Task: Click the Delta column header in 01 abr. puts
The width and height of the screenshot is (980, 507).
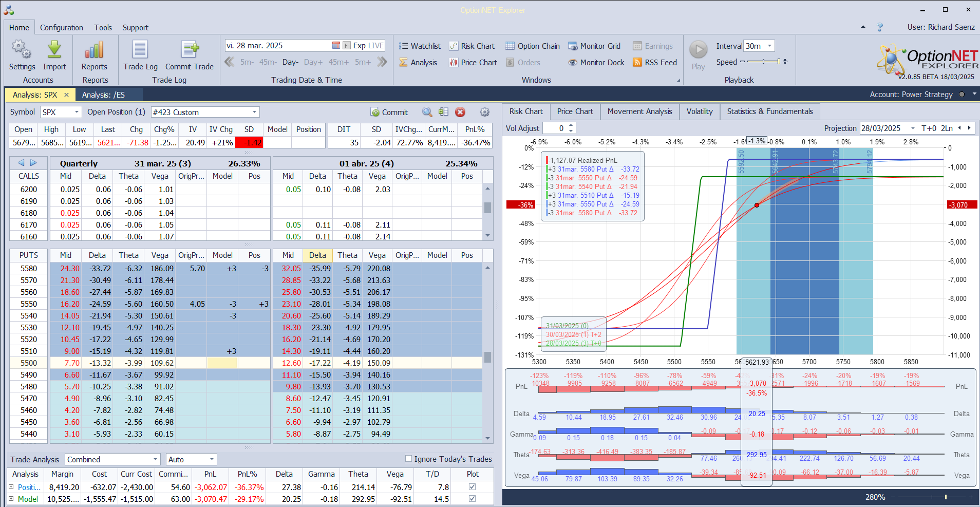Action: tap(317, 255)
